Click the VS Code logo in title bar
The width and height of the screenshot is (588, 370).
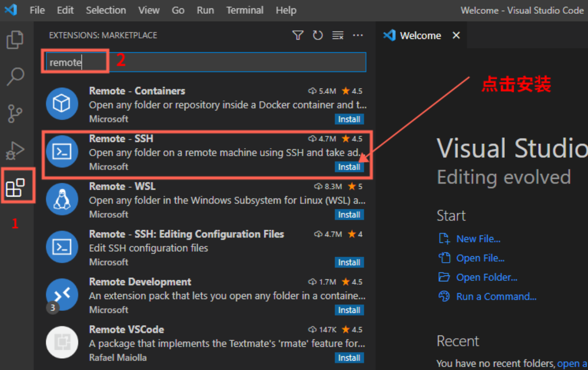point(11,10)
